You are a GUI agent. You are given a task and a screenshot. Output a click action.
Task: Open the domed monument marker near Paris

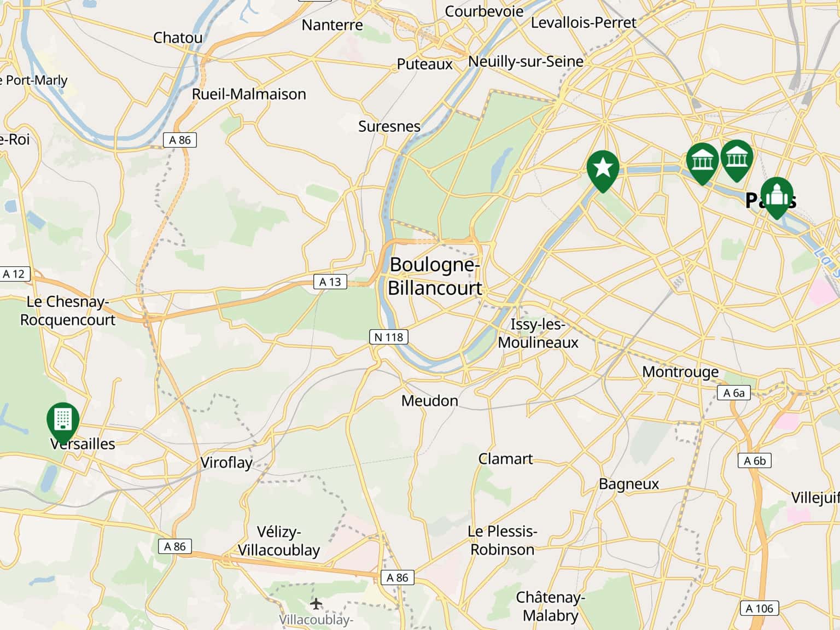(x=776, y=197)
